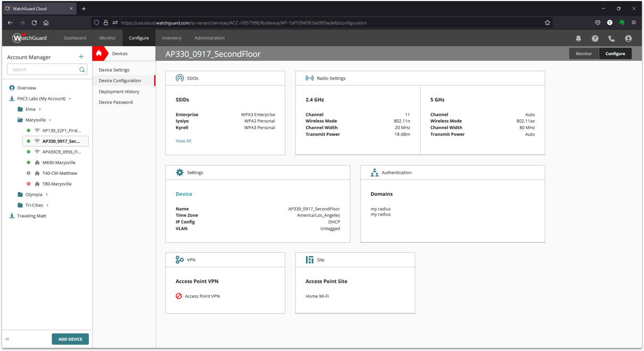
Task: Open the browser hamburger menu
Action: (x=633, y=23)
